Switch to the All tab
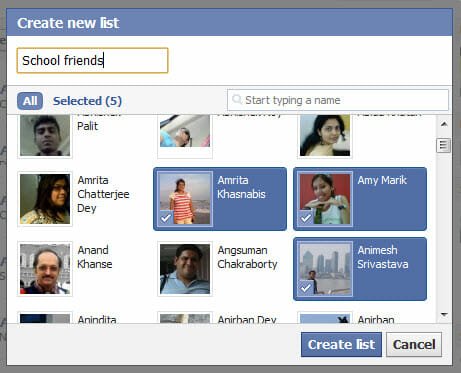This screenshot has height=373, width=461. [x=30, y=101]
